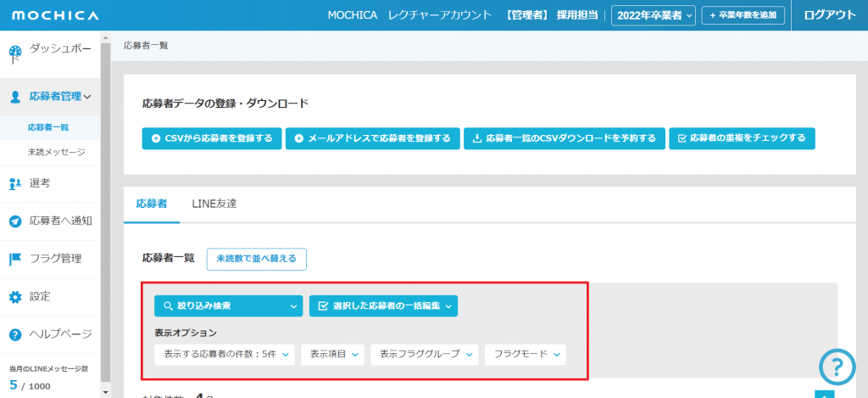Open the 表示項目 display items dropdown
The width and height of the screenshot is (868, 398).
click(x=332, y=354)
